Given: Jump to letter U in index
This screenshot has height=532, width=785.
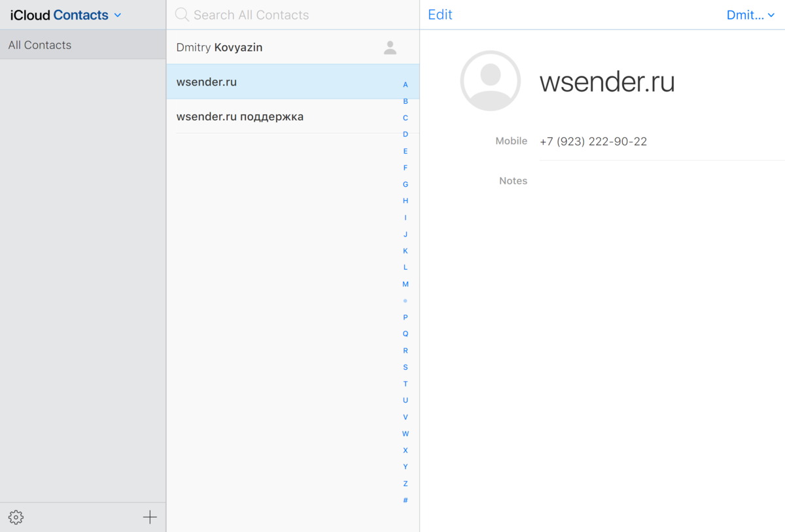Looking at the screenshot, I should pos(406,401).
